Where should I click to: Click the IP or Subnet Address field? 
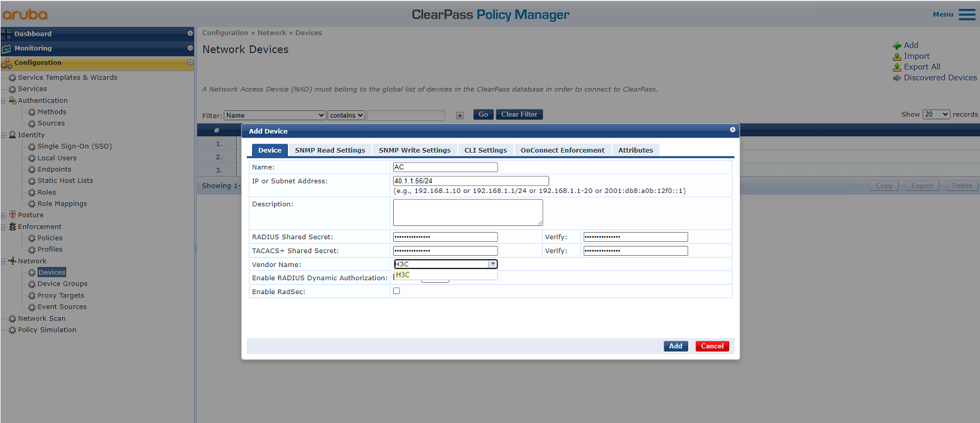471,181
